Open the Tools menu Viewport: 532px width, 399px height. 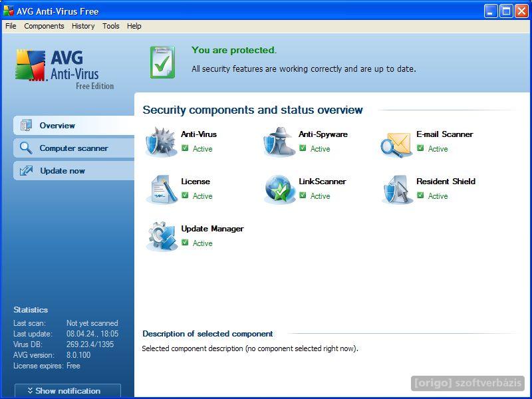(x=111, y=26)
